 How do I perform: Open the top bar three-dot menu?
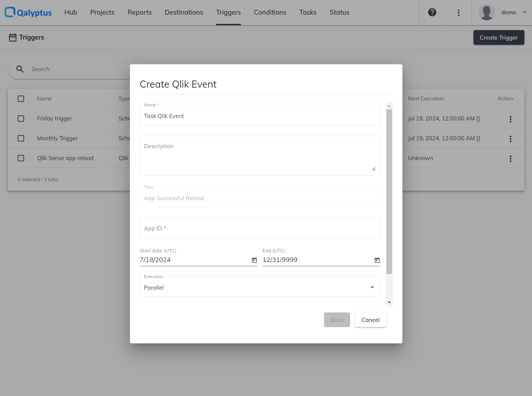(459, 12)
